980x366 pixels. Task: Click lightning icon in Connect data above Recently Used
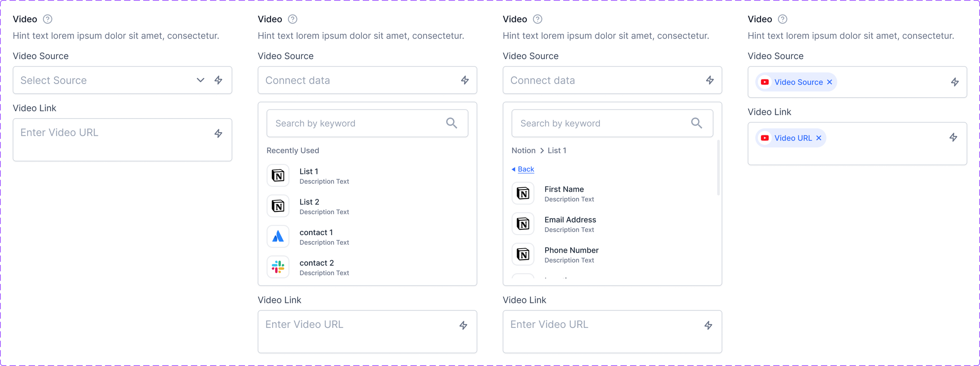(x=465, y=80)
